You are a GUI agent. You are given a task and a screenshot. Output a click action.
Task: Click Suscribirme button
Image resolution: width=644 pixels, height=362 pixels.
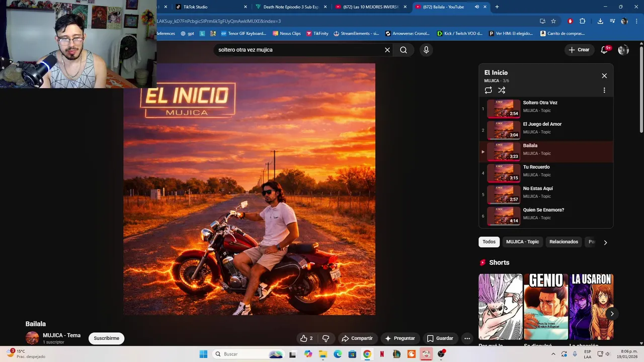click(107, 338)
